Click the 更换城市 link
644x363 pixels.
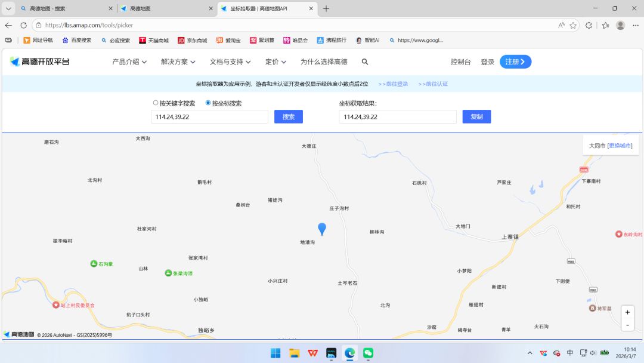pos(620,146)
